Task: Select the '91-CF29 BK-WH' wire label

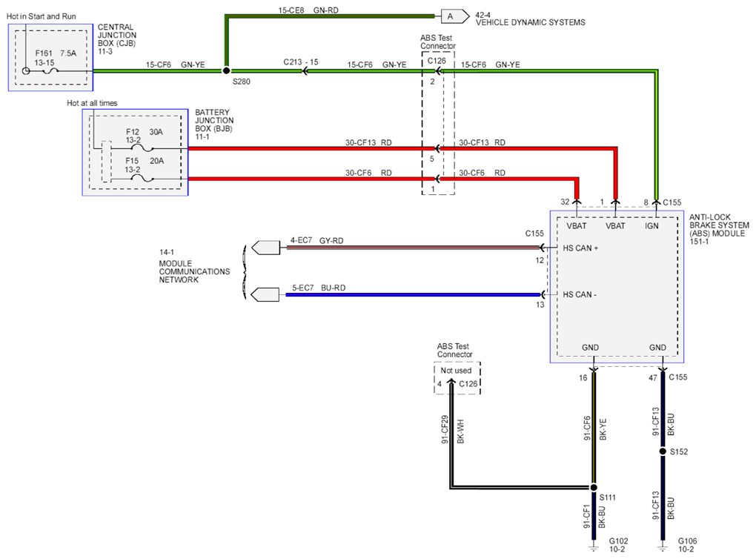Action: (452, 430)
